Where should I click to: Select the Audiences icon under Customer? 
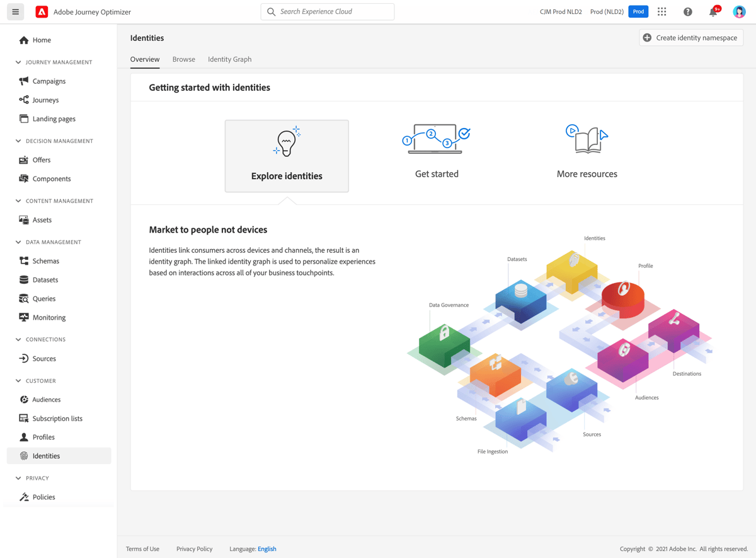pyautogui.click(x=23, y=399)
